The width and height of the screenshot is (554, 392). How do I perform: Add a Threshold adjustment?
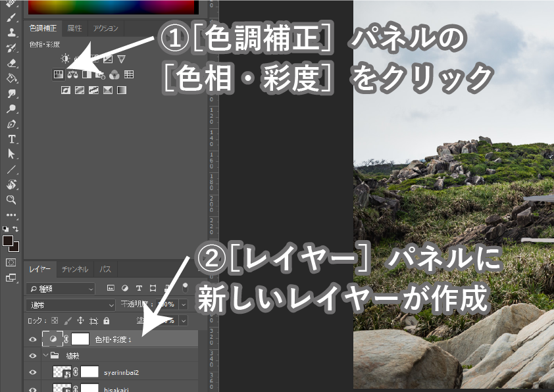pos(93,90)
